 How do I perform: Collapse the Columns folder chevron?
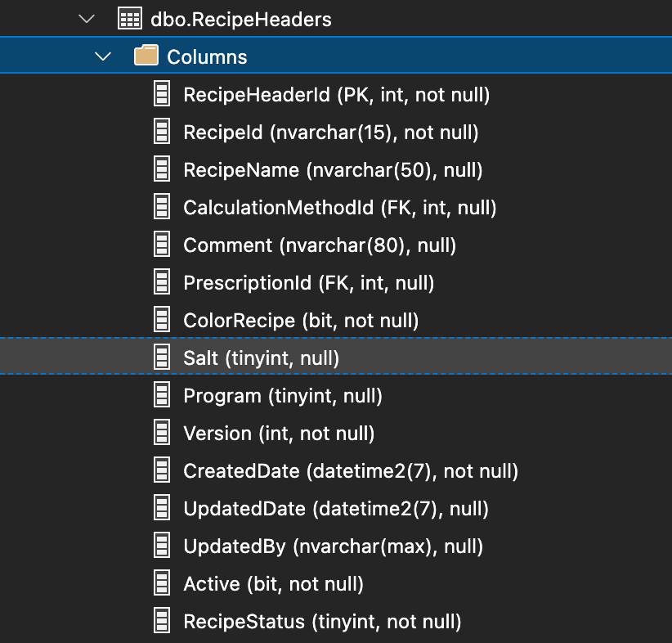pyautogui.click(x=103, y=56)
